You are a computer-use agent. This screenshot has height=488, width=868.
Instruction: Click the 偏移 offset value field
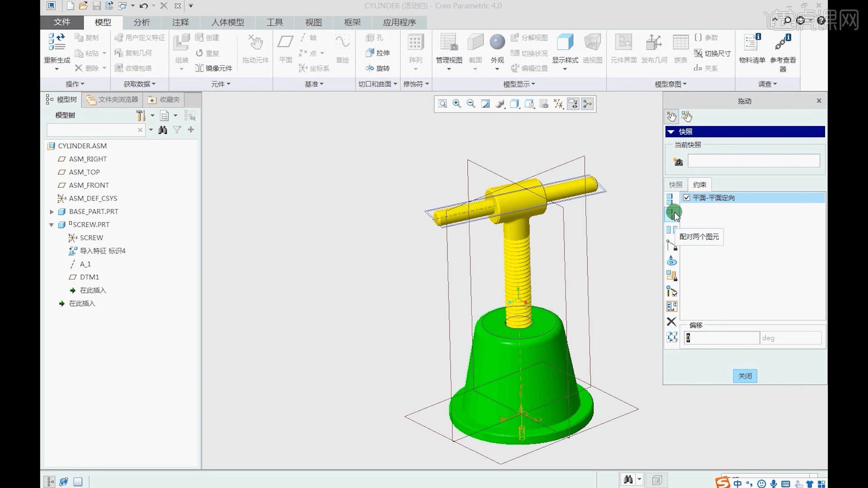[721, 338]
